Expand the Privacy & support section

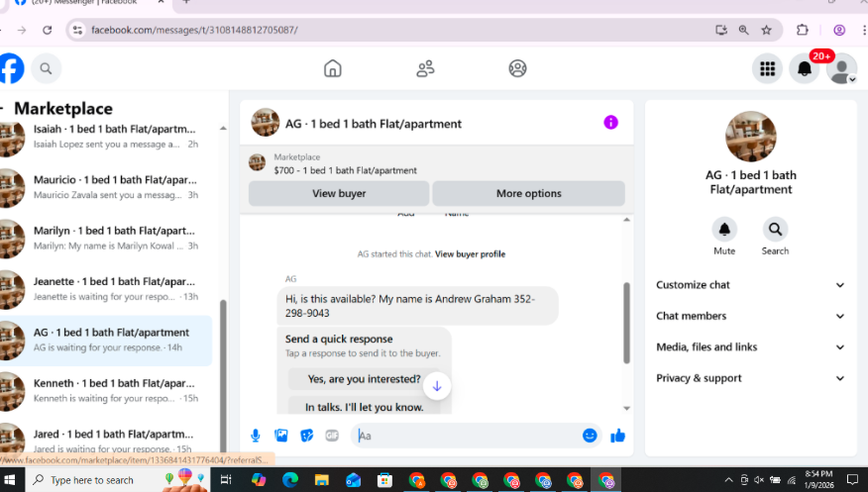[751, 378]
